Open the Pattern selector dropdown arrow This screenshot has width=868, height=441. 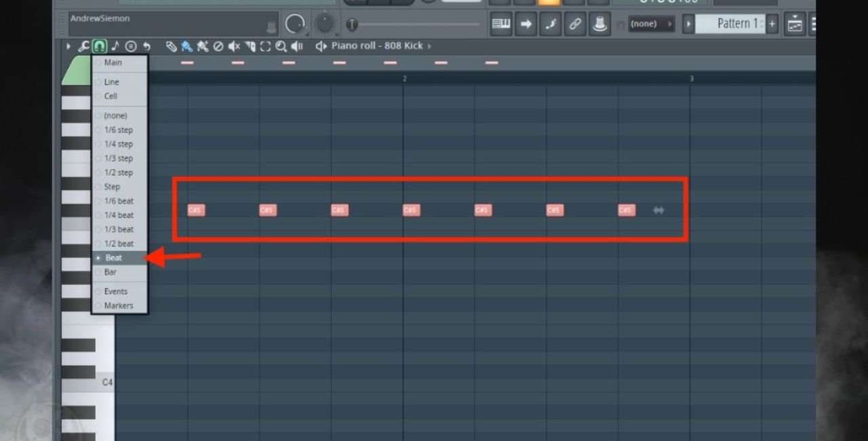688,23
